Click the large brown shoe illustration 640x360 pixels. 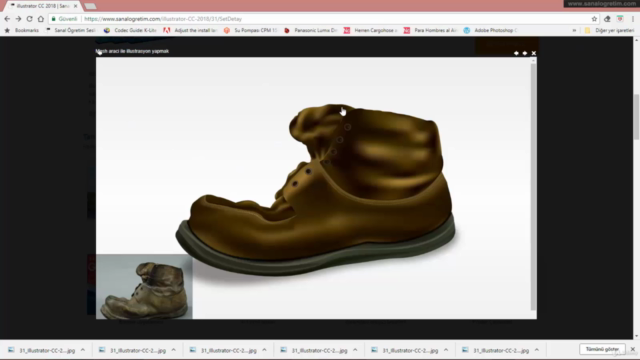[x=316, y=190]
